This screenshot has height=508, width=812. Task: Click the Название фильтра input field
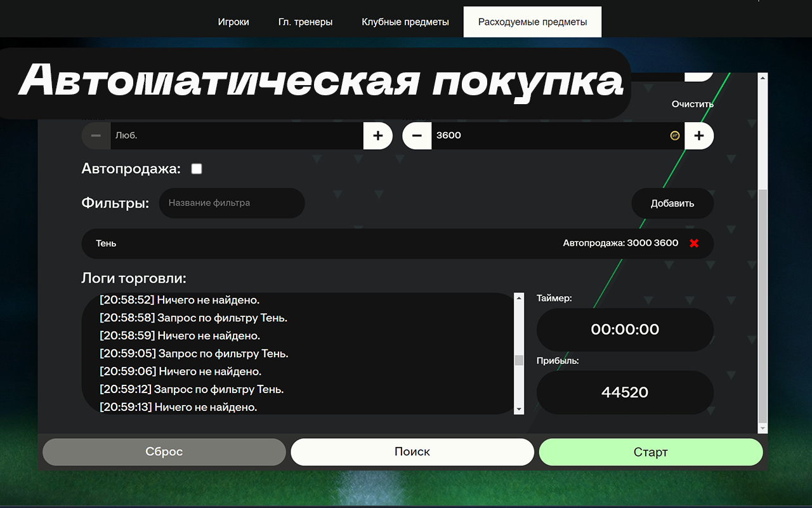tap(232, 203)
